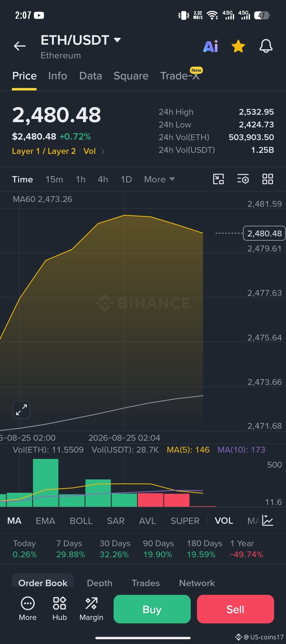Image resolution: width=286 pixels, height=644 pixels.
Task: Switch to the Order Book tab
Action: [x=43, y=581]
